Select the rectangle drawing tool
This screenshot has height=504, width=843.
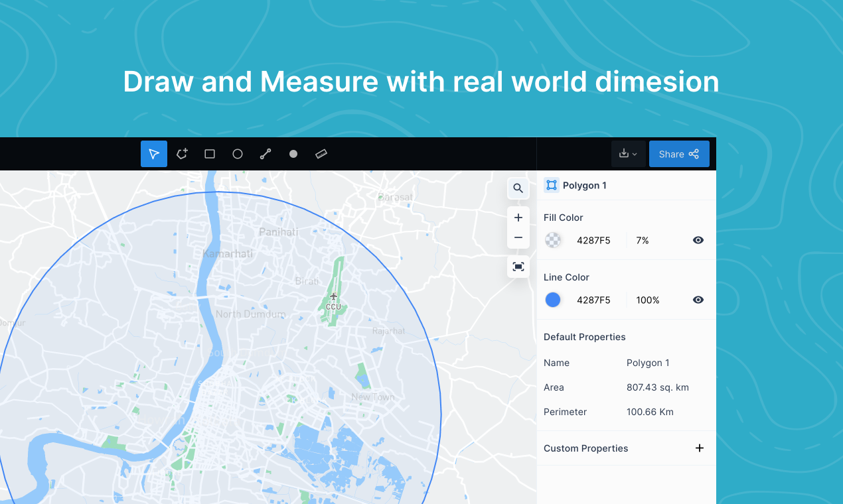click(210, 154)
